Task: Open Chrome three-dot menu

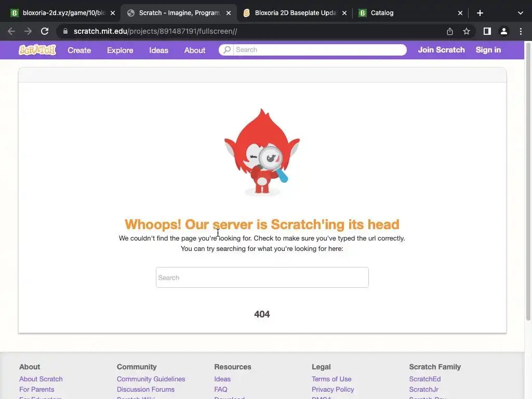Action: [521, 31]
